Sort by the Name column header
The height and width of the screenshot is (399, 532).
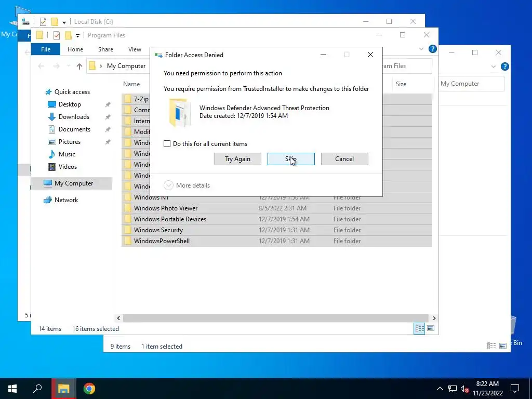(131, 84)
